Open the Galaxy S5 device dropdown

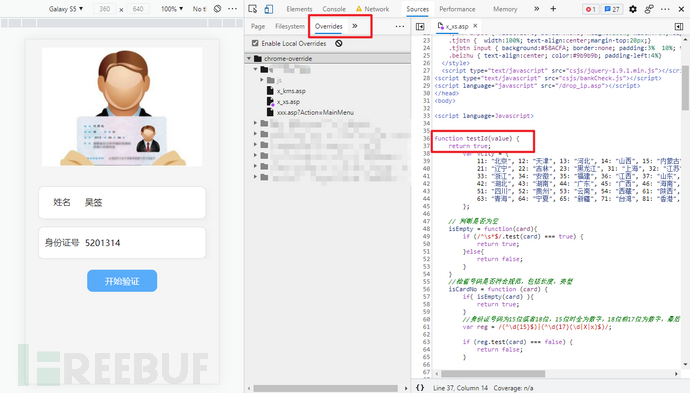66,9
